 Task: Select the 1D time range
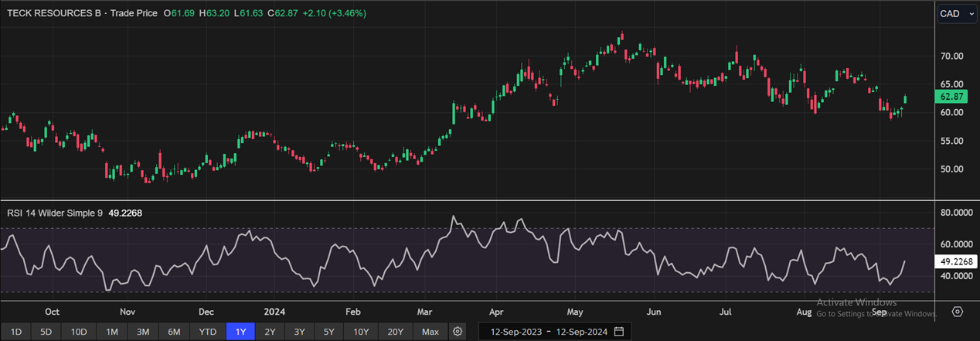[x=16, y=332]
